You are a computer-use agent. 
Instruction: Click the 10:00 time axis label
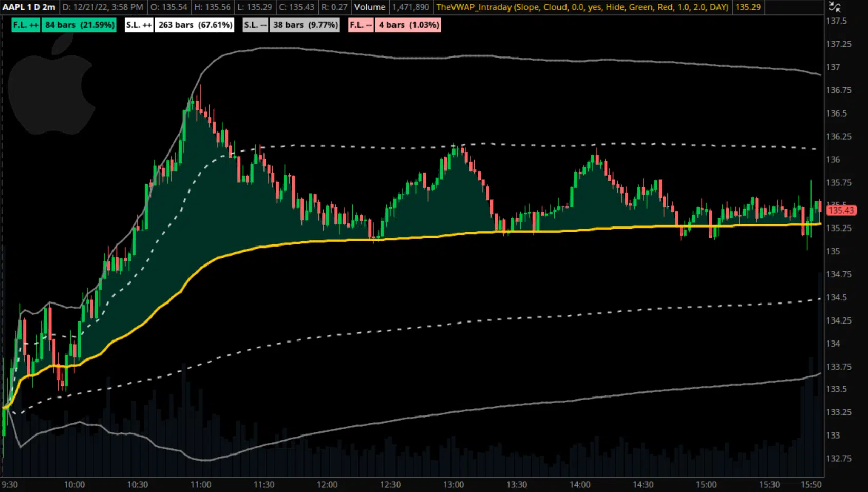(74, 484)
